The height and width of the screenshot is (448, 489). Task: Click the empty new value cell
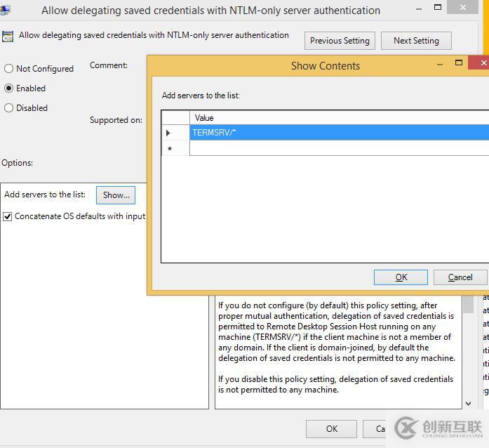click(x=337, y=148)
